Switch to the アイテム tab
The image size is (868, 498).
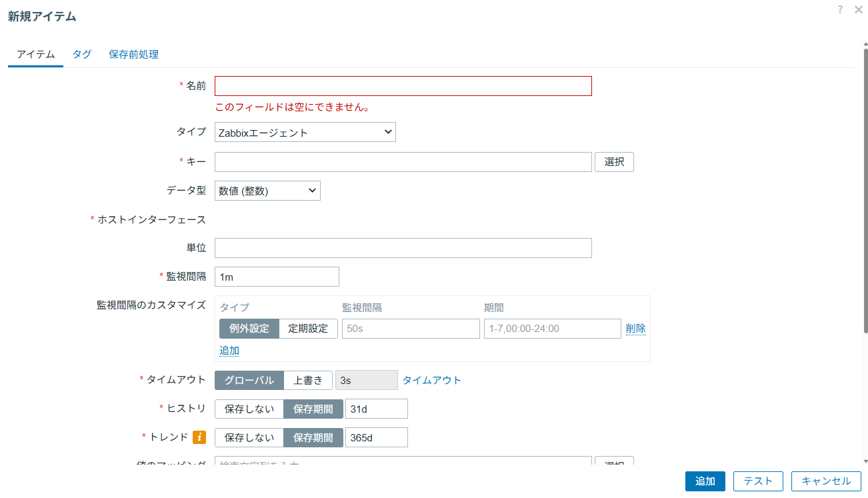(36, 55)
